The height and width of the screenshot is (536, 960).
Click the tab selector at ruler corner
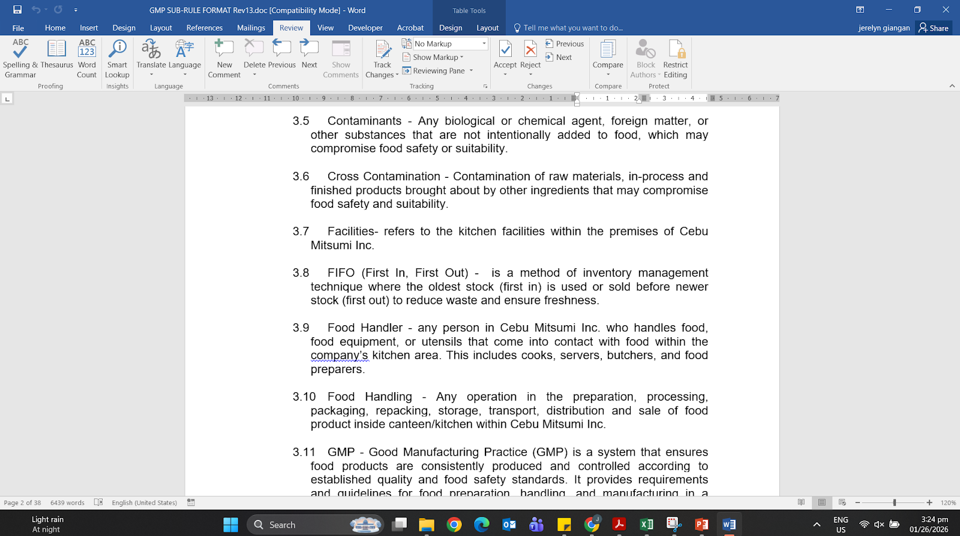point(7,98)
